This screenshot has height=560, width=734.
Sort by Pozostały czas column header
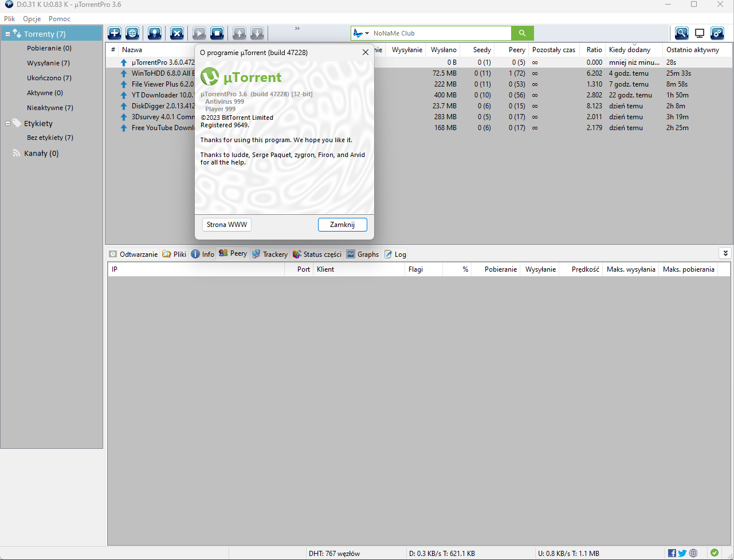[x=554, y=50]
